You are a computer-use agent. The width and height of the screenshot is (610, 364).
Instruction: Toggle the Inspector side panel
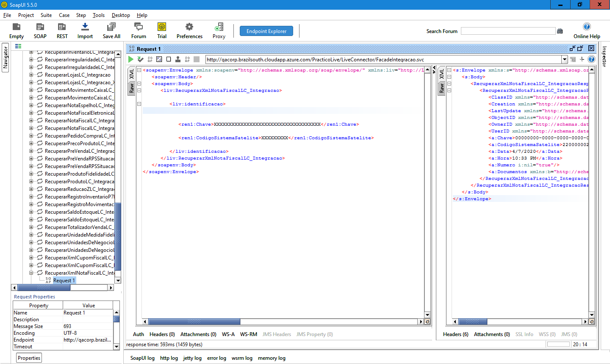point(604,56)
